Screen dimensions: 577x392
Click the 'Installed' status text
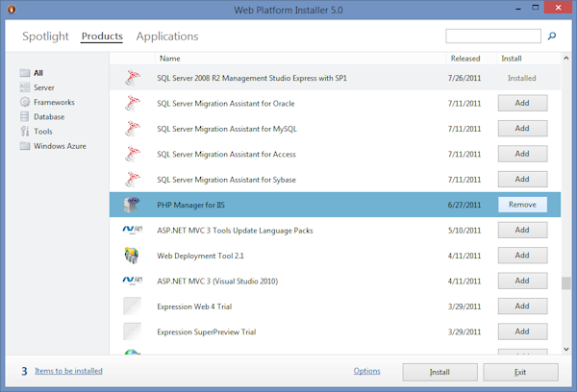point(522,78)
